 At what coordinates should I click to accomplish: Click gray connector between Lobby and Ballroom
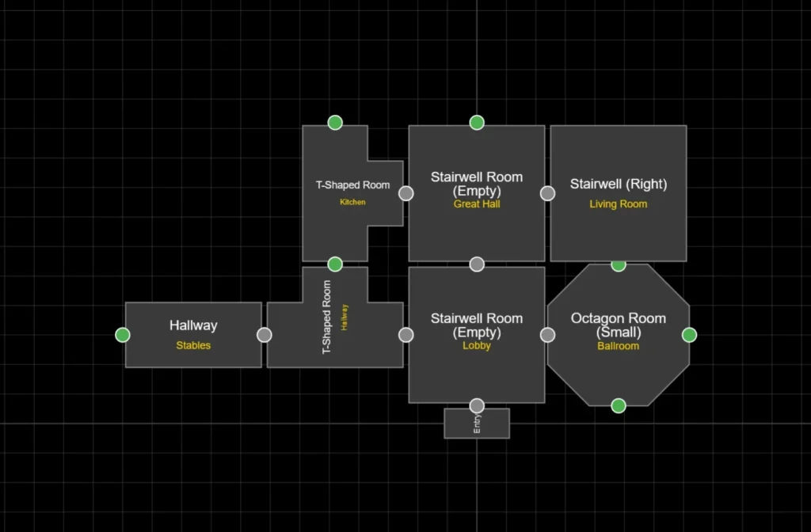click(547, 335)
